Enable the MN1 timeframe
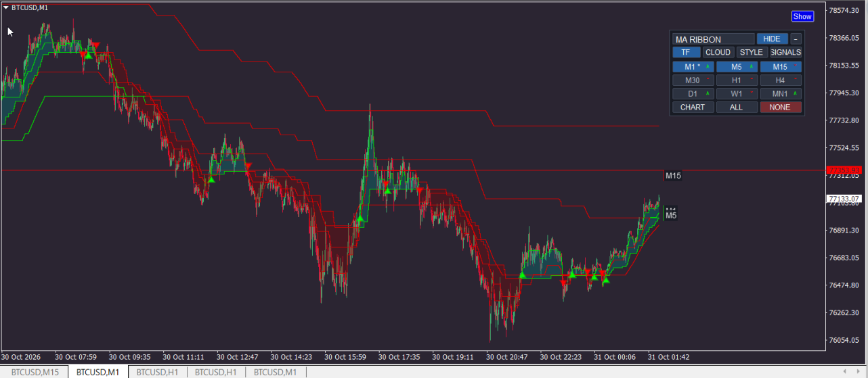Image resolution: width=868 pixels, height=378 pixels. tap(781, 94)
